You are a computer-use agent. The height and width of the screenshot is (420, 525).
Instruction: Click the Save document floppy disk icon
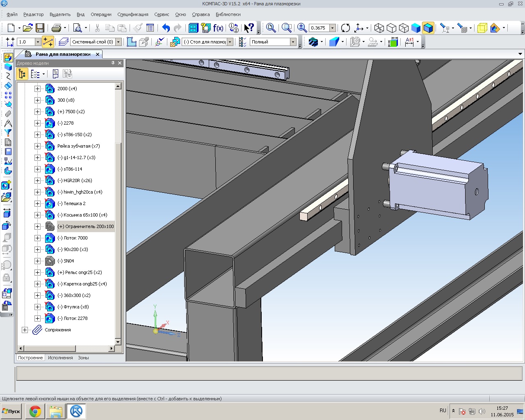click(x=40, y=28)
